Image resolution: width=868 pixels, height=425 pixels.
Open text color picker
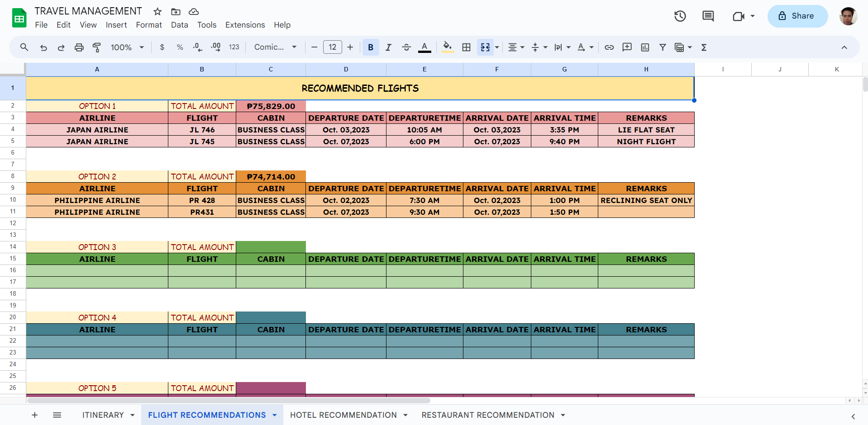coord(424,47)
